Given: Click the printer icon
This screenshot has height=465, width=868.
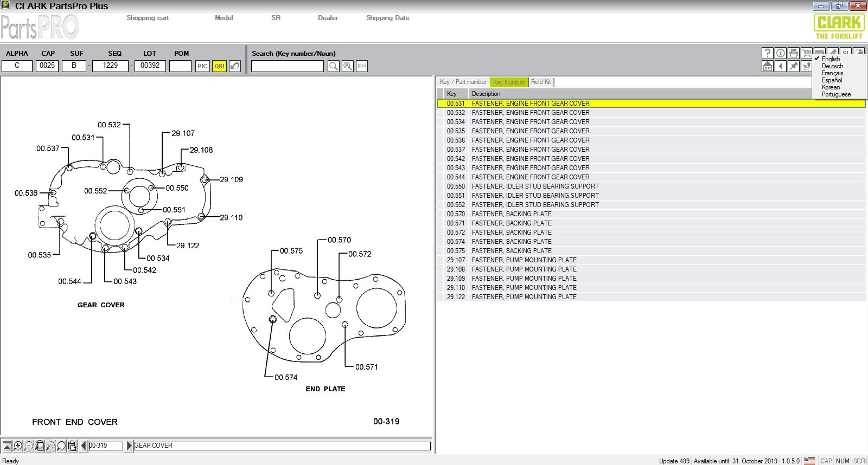Looking at the screenshot, I should 793,53.
